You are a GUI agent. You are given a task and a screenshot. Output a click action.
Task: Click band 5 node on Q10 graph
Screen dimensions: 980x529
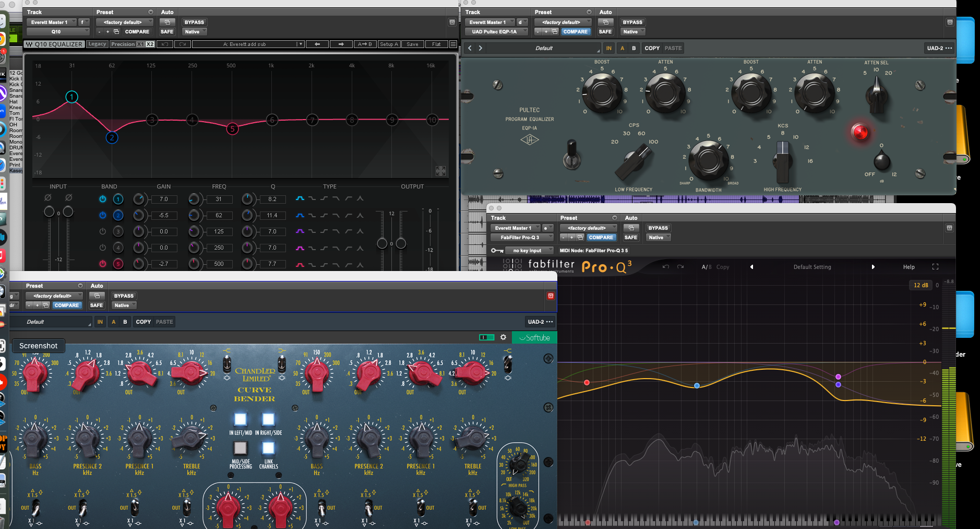232,128
